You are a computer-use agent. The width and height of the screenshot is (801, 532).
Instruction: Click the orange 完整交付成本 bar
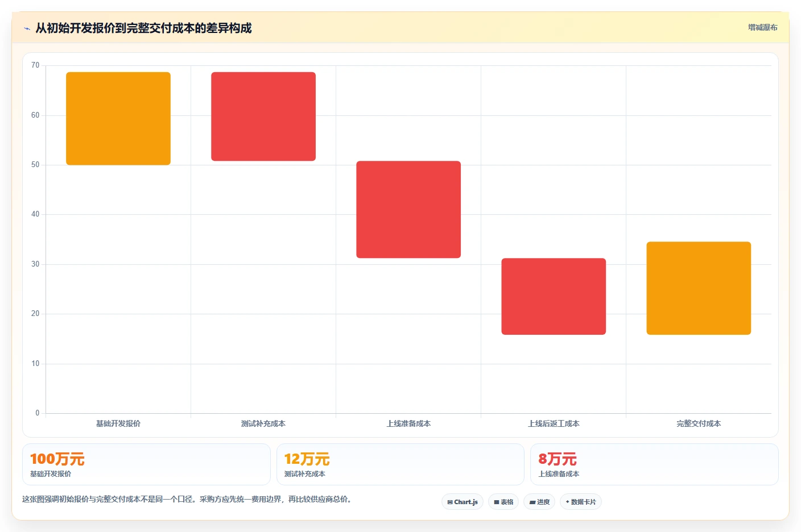pyautogui.click(x=699, y=288)
